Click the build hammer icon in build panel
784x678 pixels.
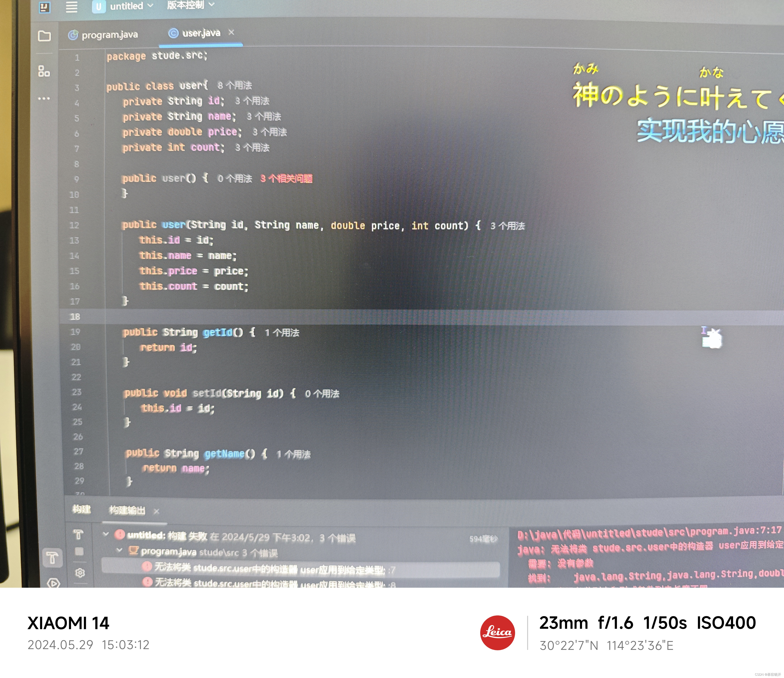point(78,534)
